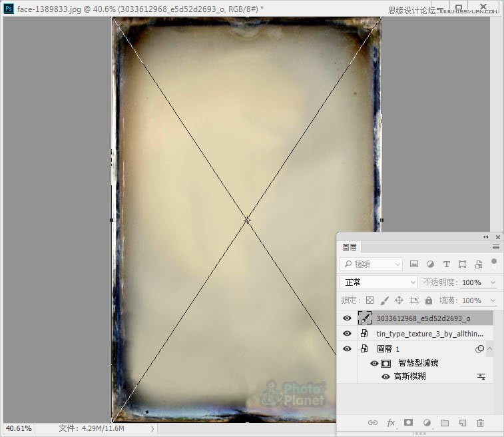Create new layer icon

pos(463,422)
